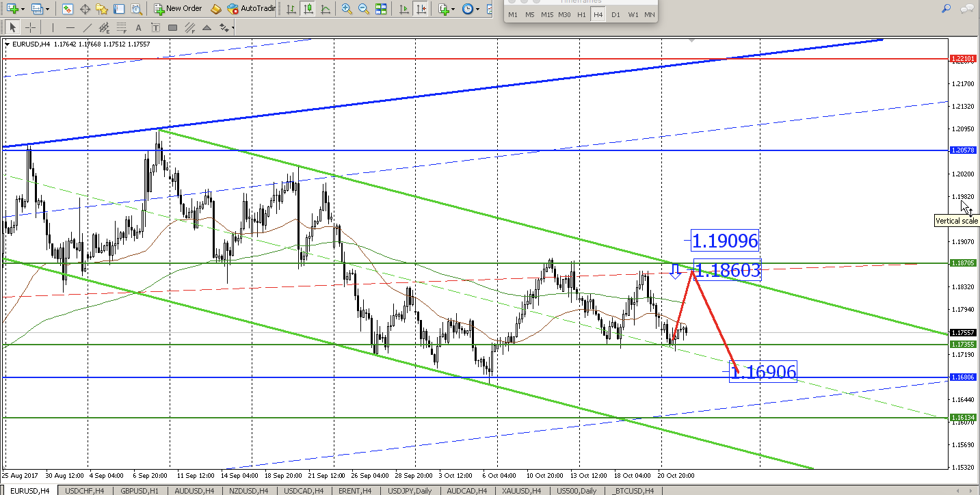Open the Profiles icon

click(x=36, y=9)
